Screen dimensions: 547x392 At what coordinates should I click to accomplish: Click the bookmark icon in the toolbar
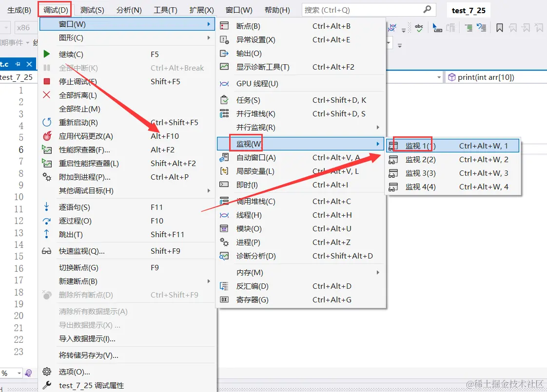500,28
